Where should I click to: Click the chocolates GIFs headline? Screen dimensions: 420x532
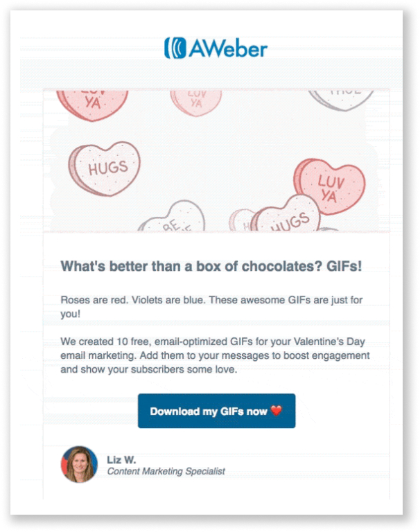tap(211, 266)
